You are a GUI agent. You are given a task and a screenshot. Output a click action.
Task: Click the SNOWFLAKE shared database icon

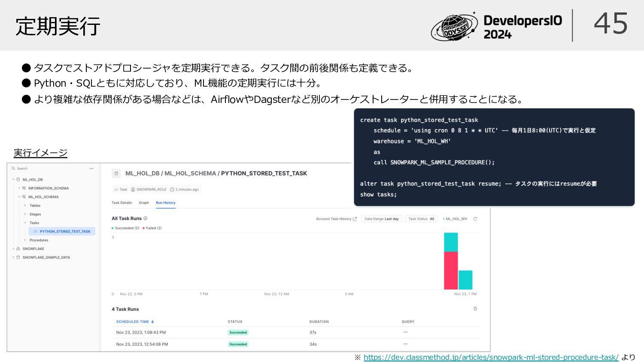18,249
